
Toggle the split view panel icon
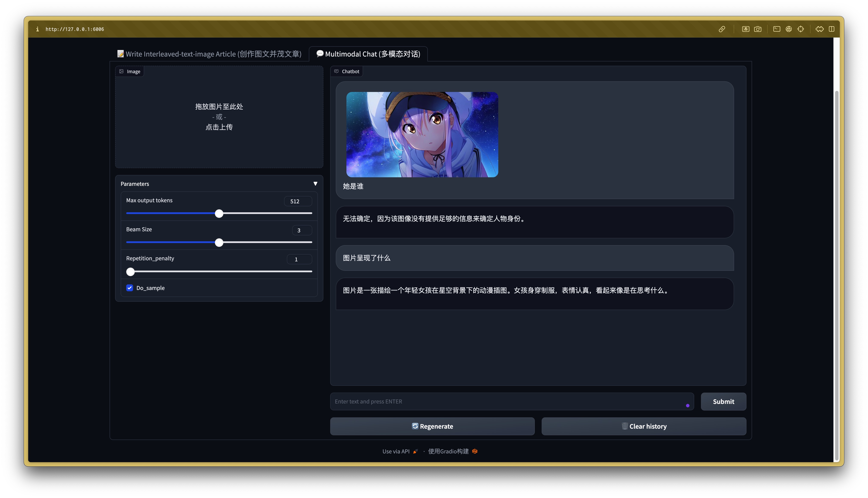(x=831, y=29)
